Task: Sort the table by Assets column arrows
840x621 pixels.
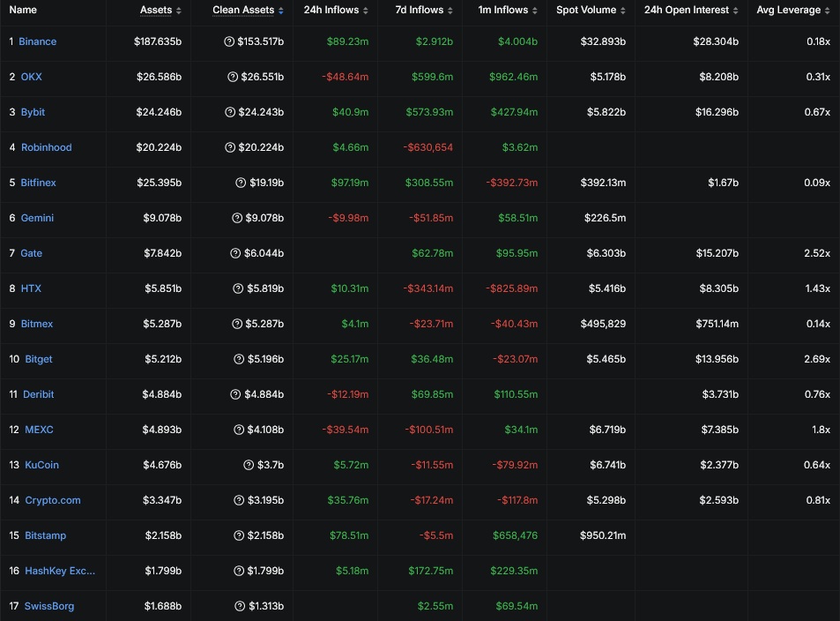Action: click(178, 11)
